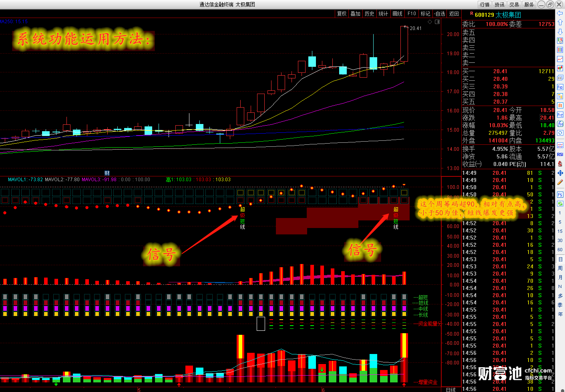The image size is (565, 392).
Task: Select the RSI indicator icon
Action: pos(560,154)
